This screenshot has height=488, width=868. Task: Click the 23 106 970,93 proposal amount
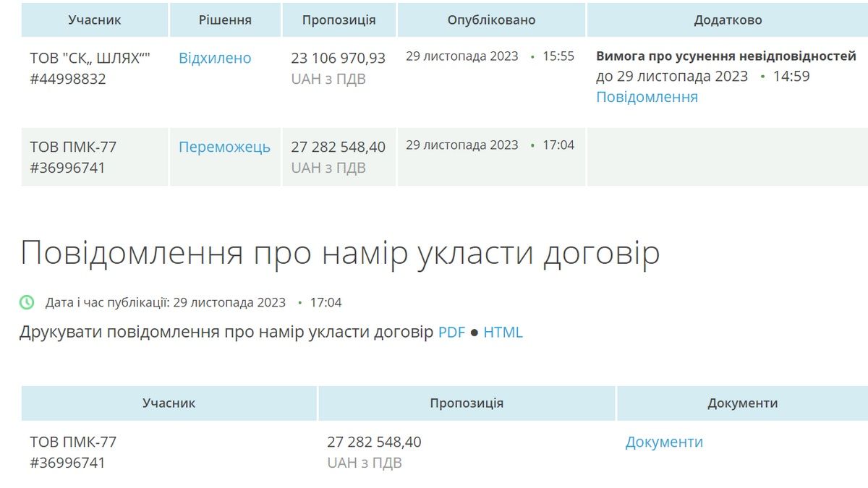click(338, 58)
